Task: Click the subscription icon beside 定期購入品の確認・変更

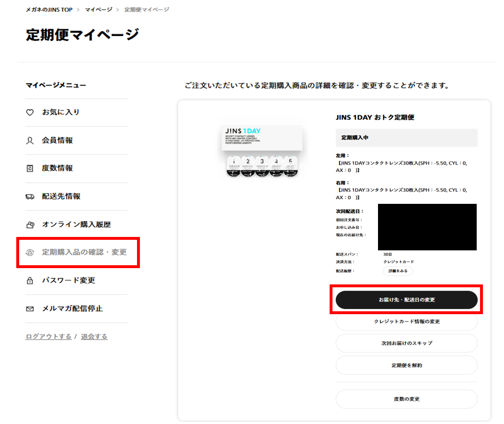Action: [x=30, y=253]
